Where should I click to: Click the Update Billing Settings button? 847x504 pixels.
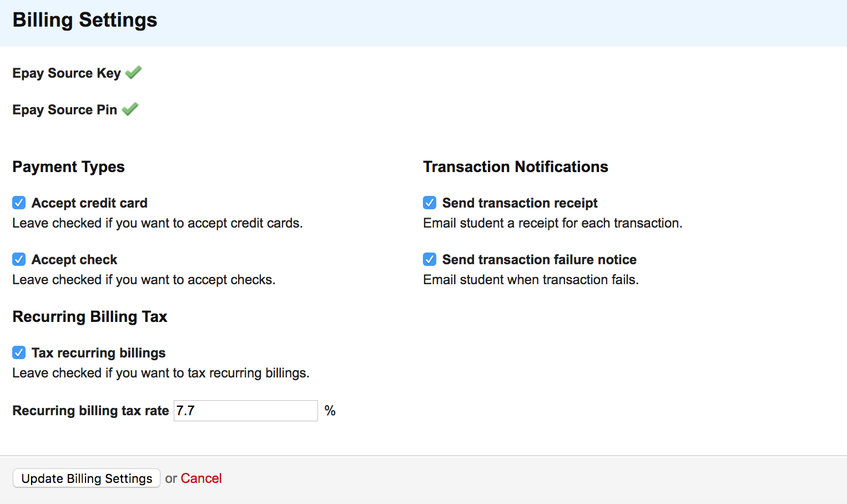pos(87,478)
